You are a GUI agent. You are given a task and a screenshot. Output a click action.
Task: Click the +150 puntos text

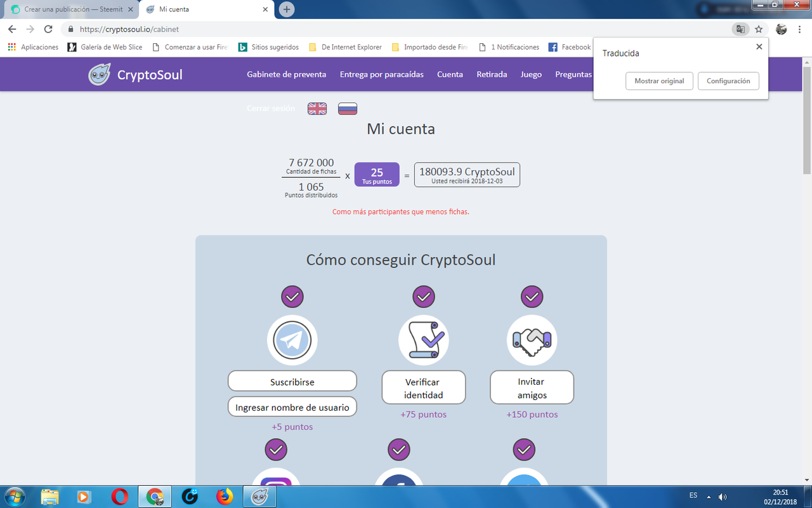click(532, 414)
